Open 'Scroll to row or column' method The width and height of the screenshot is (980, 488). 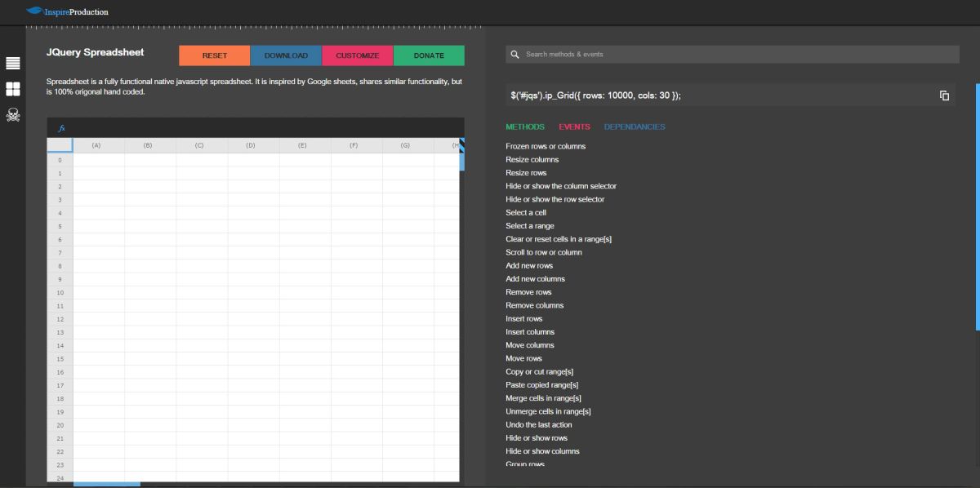point(544,252)
